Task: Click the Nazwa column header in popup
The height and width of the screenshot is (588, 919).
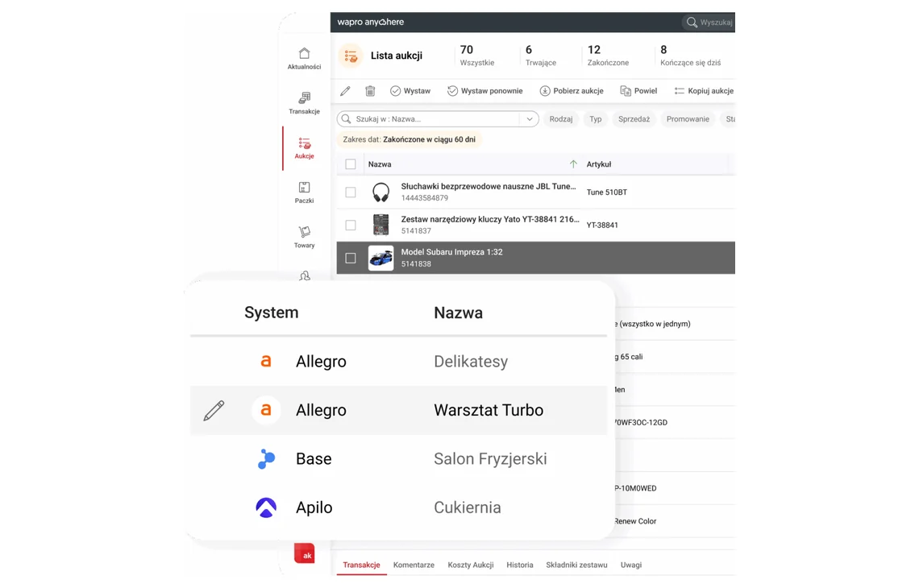Action: pyautogui.click(x=459, y=313)
